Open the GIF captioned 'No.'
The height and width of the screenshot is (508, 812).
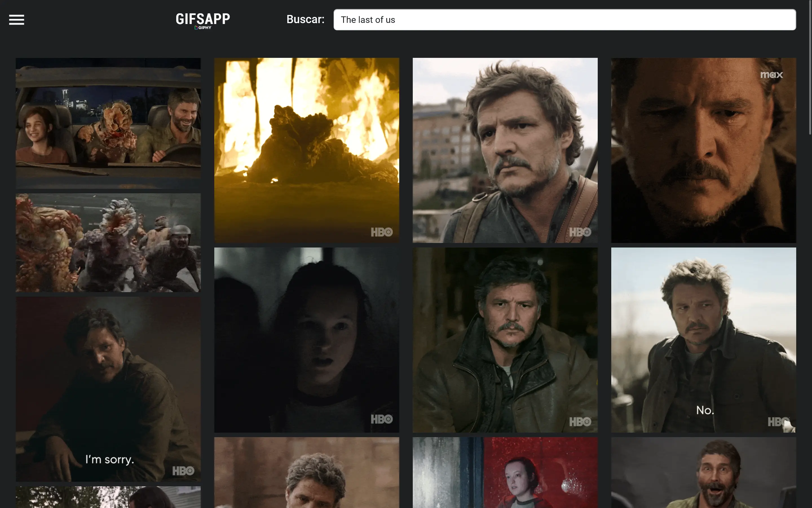pos(703,340)
